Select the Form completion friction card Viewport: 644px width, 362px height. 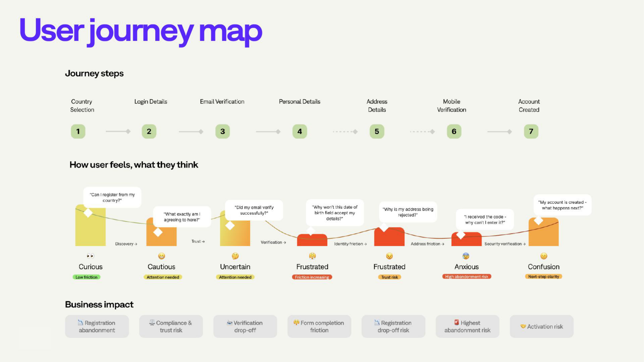[x=319, y=326]
